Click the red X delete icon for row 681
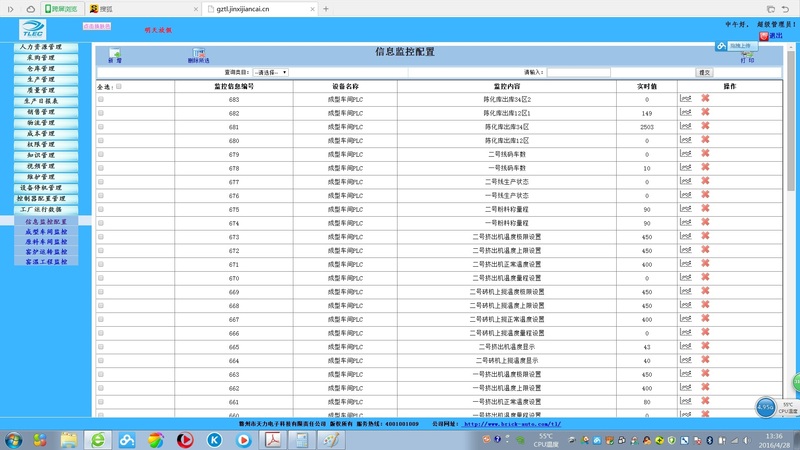This screenshot has width=800, height=450. 705,127
